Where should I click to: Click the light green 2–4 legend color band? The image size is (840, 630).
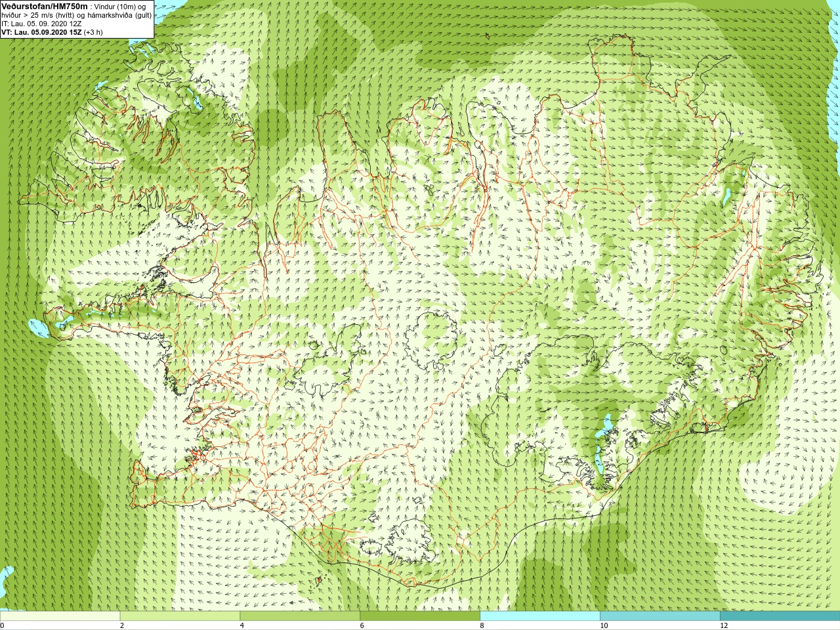180,616
